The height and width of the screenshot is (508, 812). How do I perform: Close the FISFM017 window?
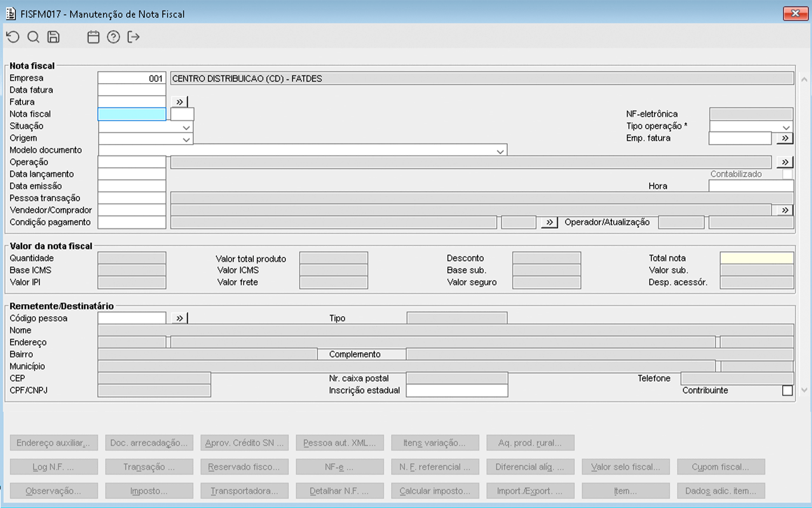[795, 14]
